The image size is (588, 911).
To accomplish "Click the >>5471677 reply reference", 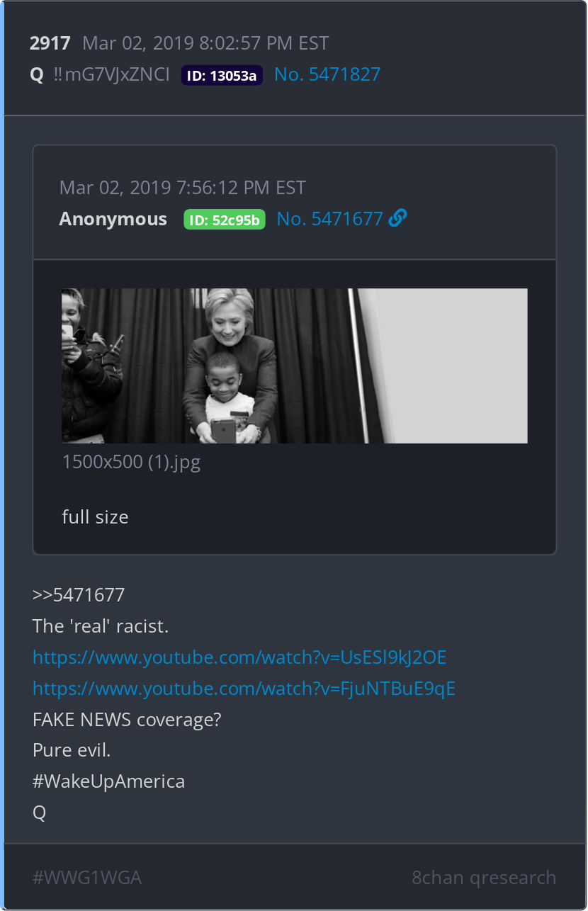I will [x=79, y=594].
